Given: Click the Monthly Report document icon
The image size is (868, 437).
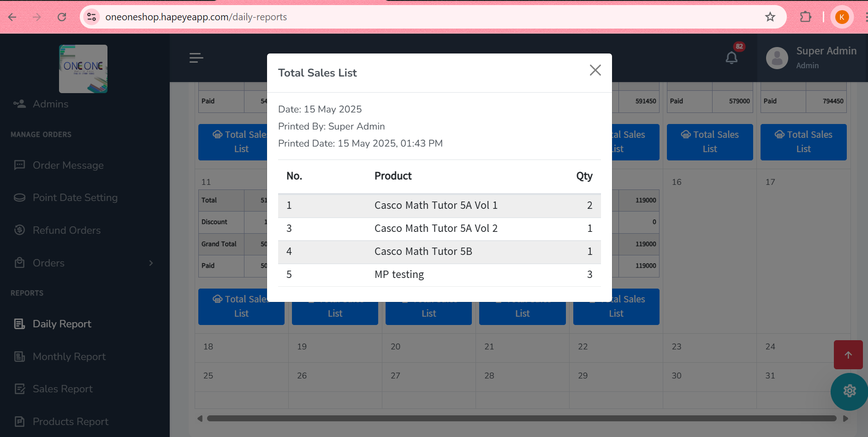Looking at the screenshot, I should point(19,356).
